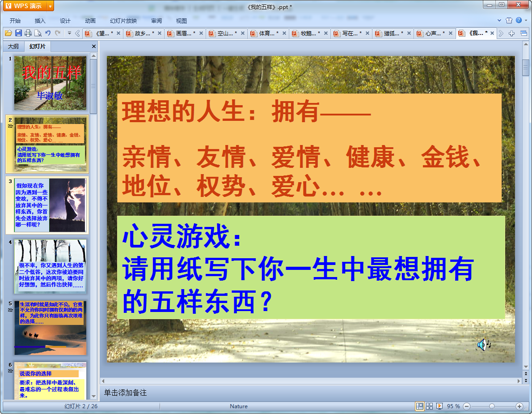Expand the quick access toolbar customize dropdown
The image size is (532, 414).
click(69, 33)
